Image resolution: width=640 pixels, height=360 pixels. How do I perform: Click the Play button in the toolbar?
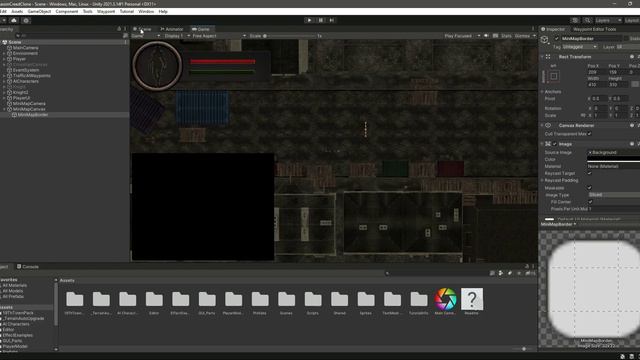click(309, 20)
